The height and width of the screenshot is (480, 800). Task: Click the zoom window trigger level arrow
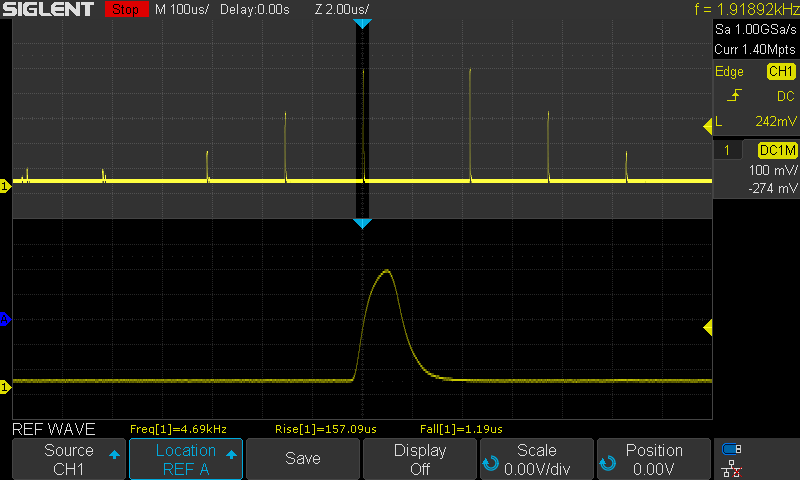click(708, 327)
